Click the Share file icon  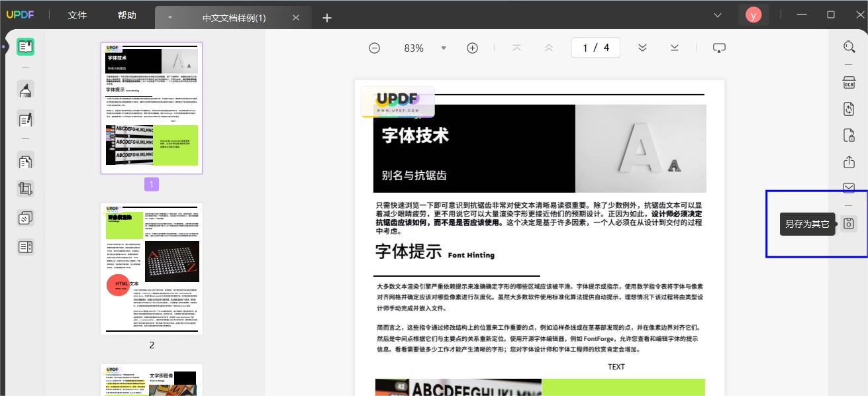(x=849, y=162)
